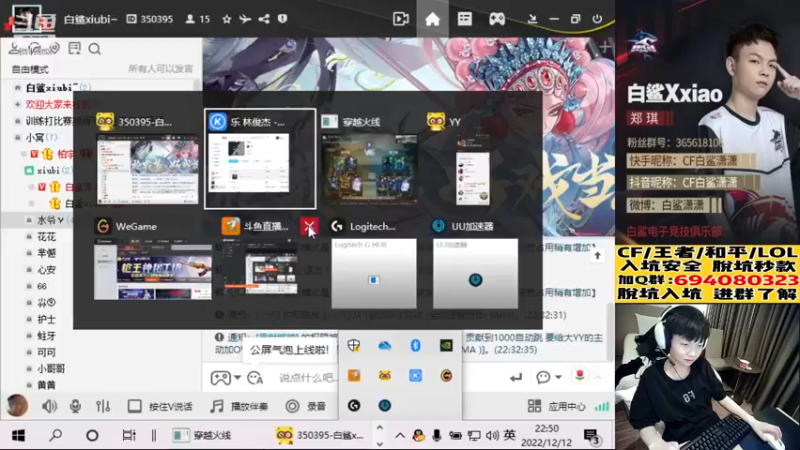800x450 pixels.
Task: Open the blue Kuwo K tray icon
Action: coord(415,376)
